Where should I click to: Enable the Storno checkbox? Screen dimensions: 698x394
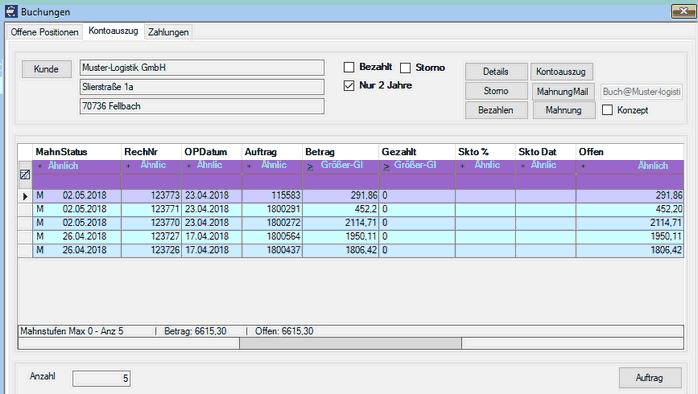click(x=405, y=68)
